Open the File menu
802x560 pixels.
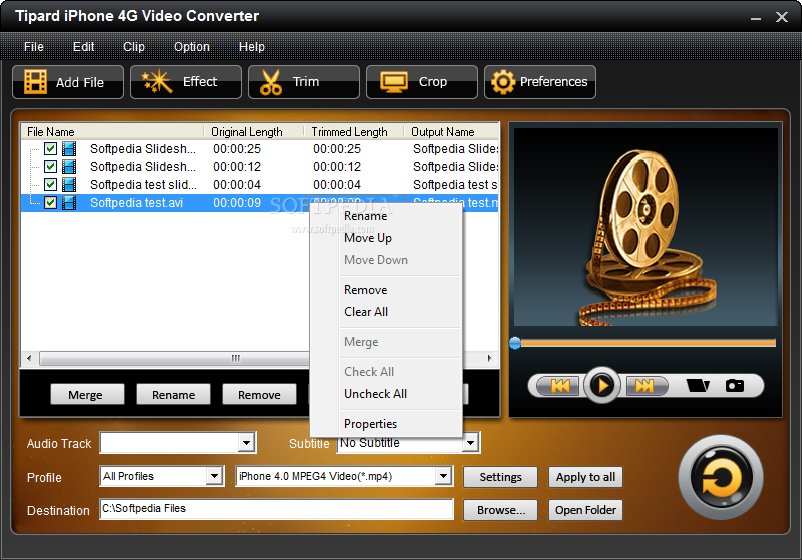click(x=34, y=47)
